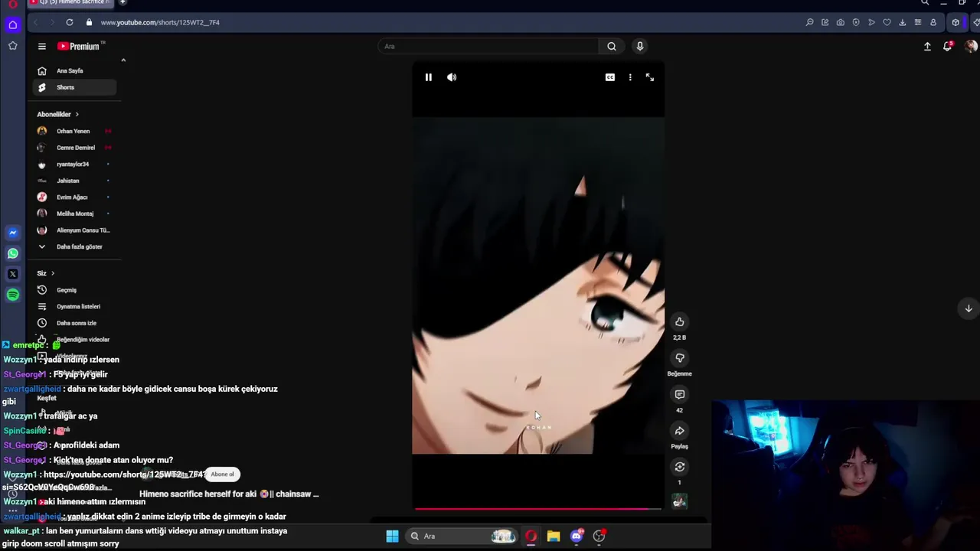
Task: Reload the page in Opera
Action: coord(70,22)
